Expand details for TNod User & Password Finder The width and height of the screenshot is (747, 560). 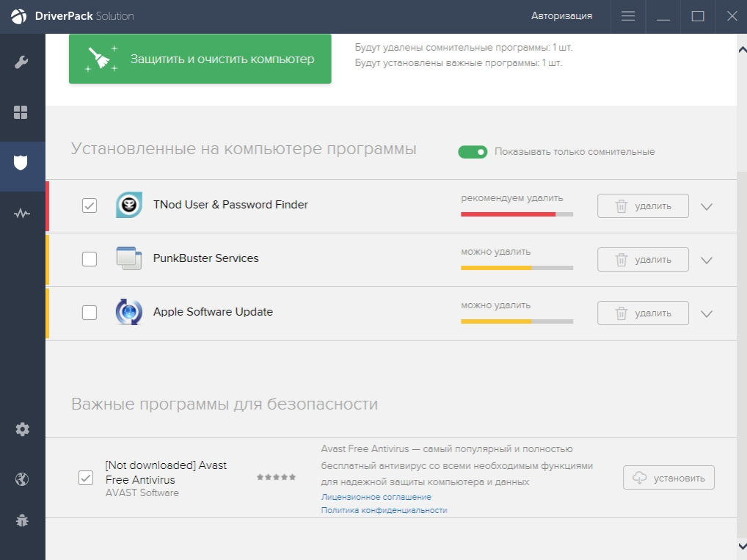[707, 207]
